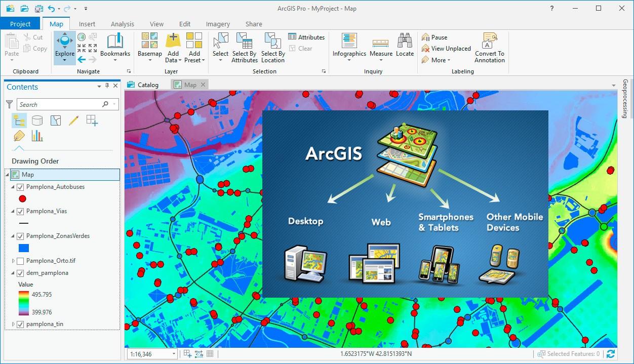Switch Contents to List By Drawing Order
Image resolution: width=634 pixels, height=364 pixels.
(19, 120)
